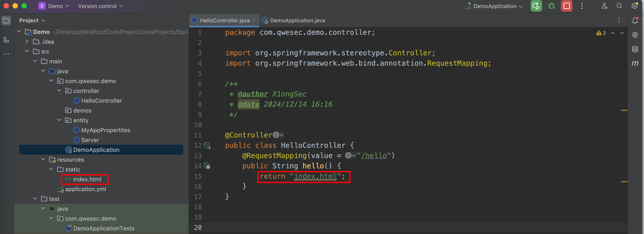
Task: Open the Database tool window icon
Action: click(x=635, y=49)
